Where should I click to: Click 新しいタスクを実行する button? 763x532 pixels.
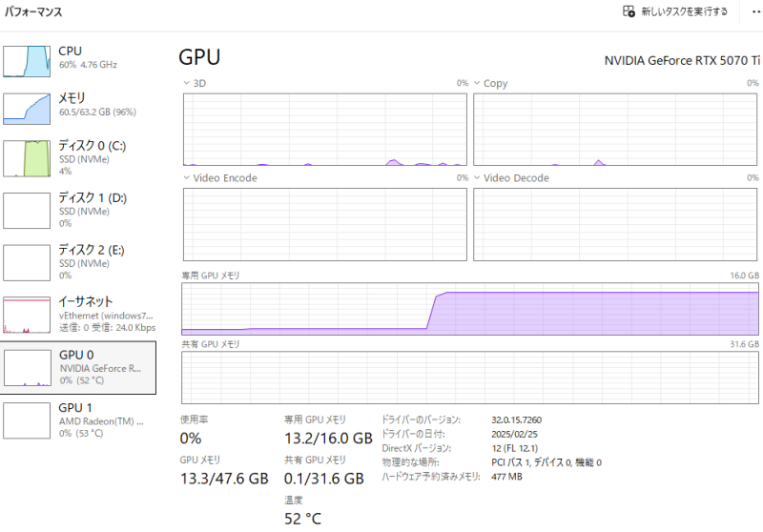[x=675, y=11]
